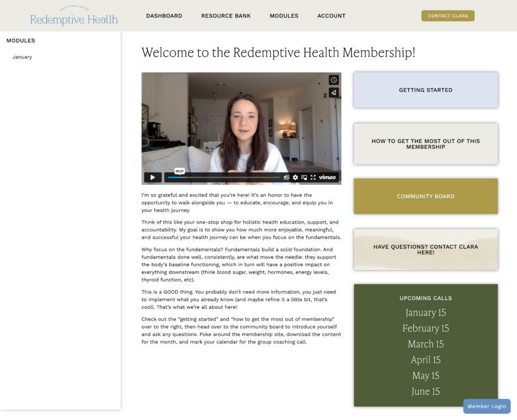The width and height of the screenshot is (517, 420).
Task: Click the April 15 upcoming call
Action: point(426,360)
